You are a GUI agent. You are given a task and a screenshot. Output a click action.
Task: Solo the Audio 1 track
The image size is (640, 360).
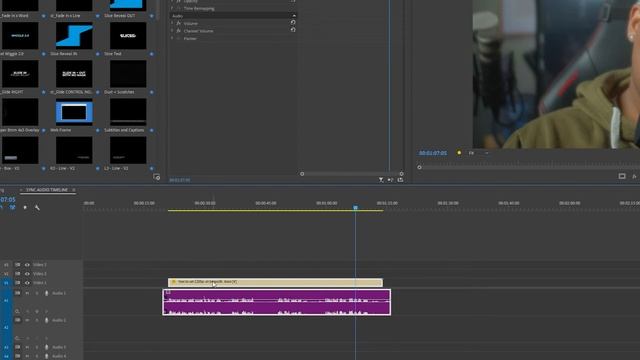pos(37,293)
